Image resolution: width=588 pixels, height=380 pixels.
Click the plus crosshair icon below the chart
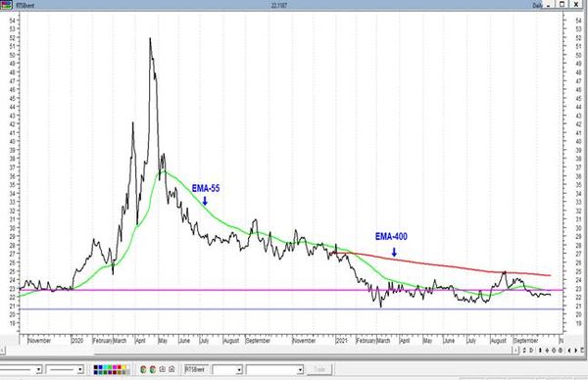[x=547, y=351]
